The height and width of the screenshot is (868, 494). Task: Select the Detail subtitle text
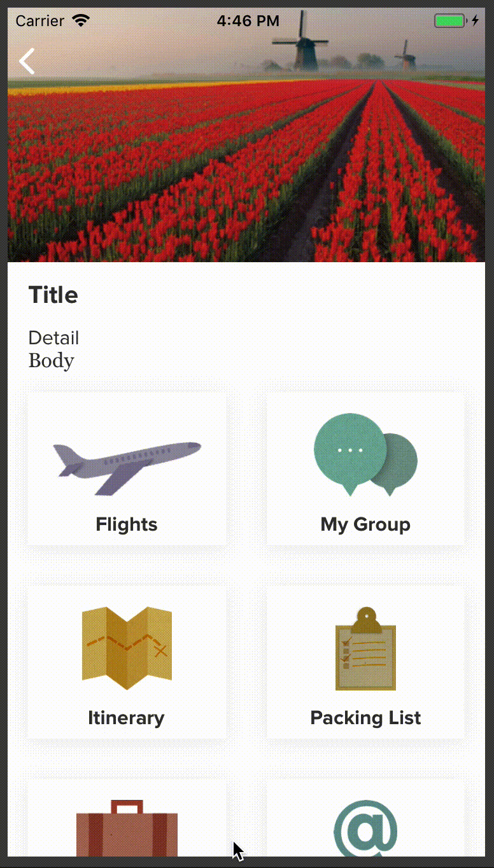click(x=53, y=338)
